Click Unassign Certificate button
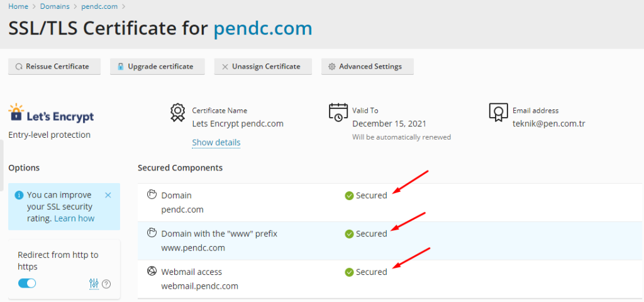The width and height of the screenshot is (644, 302). click(263, 67)
